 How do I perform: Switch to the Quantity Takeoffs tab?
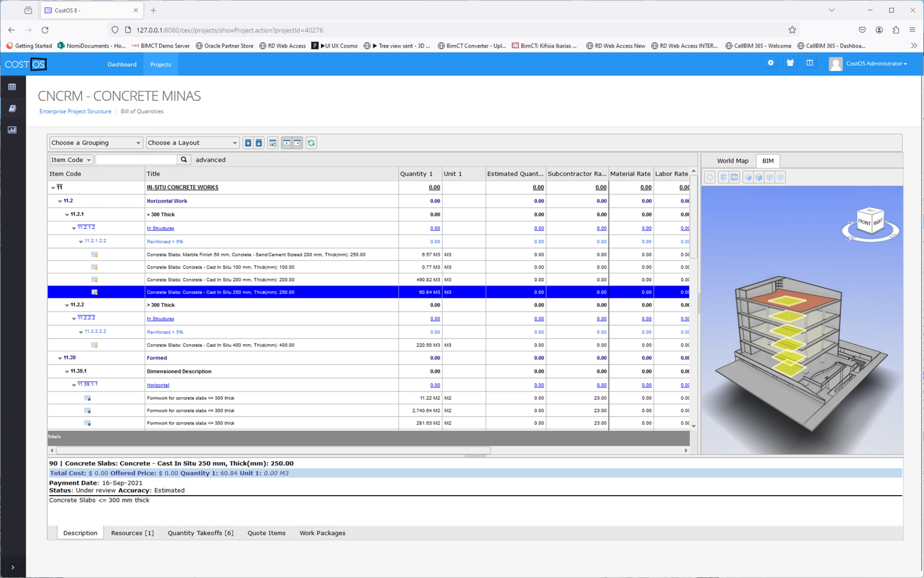coord(201,532)
